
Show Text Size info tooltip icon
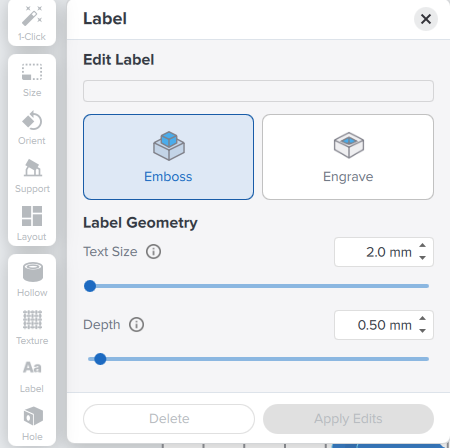tap(153, 251)
